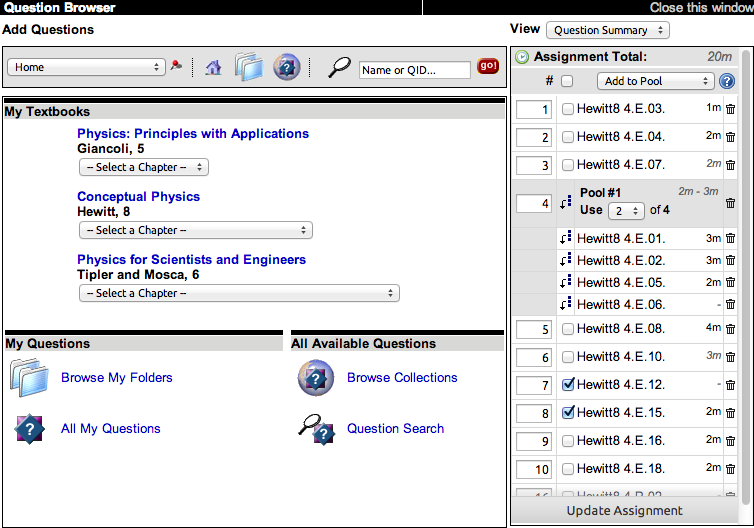This screenshot has height=528, width=754.
Task: Click the trash icon for Pool #1
Action: [730, 202]
